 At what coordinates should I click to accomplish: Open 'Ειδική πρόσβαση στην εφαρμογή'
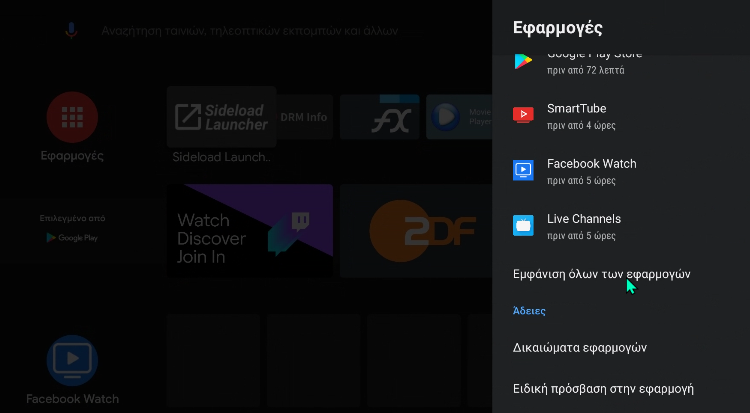click(x=603, y=388)
